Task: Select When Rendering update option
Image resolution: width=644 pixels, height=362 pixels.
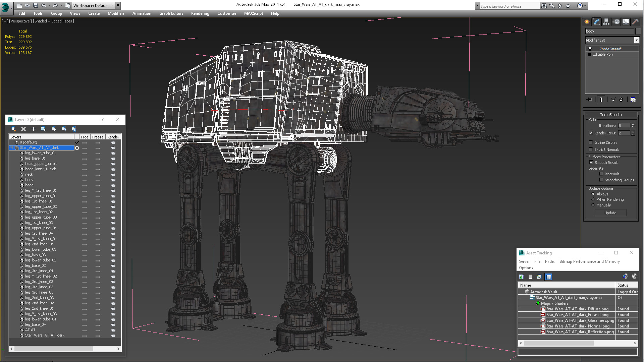Action: pyautogui.click(x=593, y=199)
